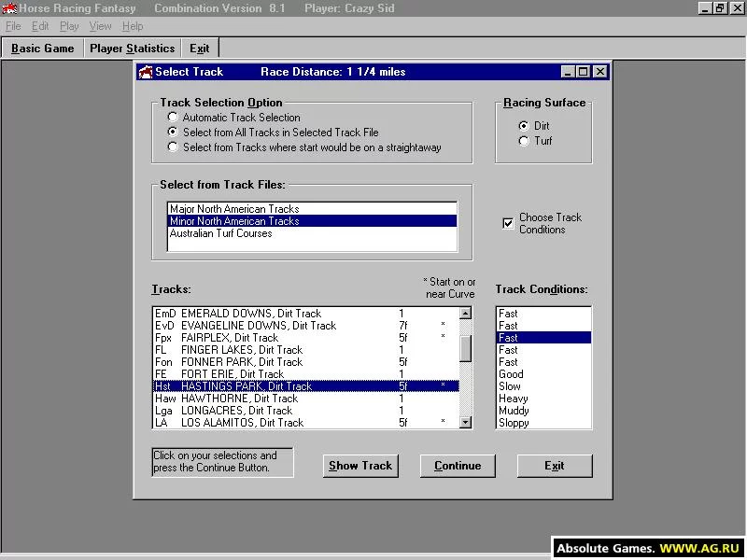The image size is (747, 560).
Task: Click the Show Track button
Action: (360, 466)
